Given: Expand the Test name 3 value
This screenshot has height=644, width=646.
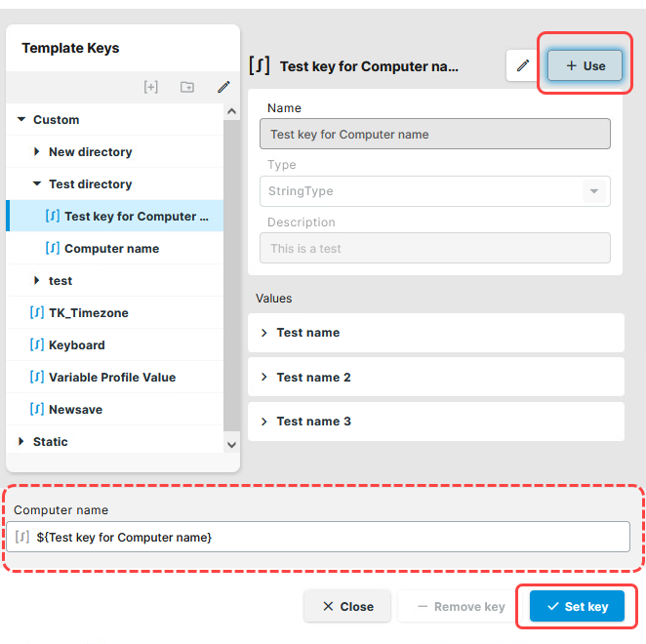Looking at the screenshot, I should (263, 422).
